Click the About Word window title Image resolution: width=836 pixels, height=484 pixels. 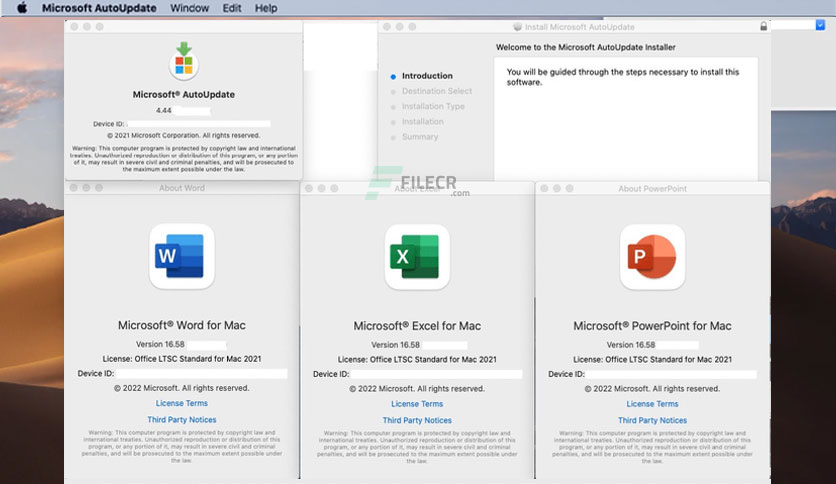182,188
